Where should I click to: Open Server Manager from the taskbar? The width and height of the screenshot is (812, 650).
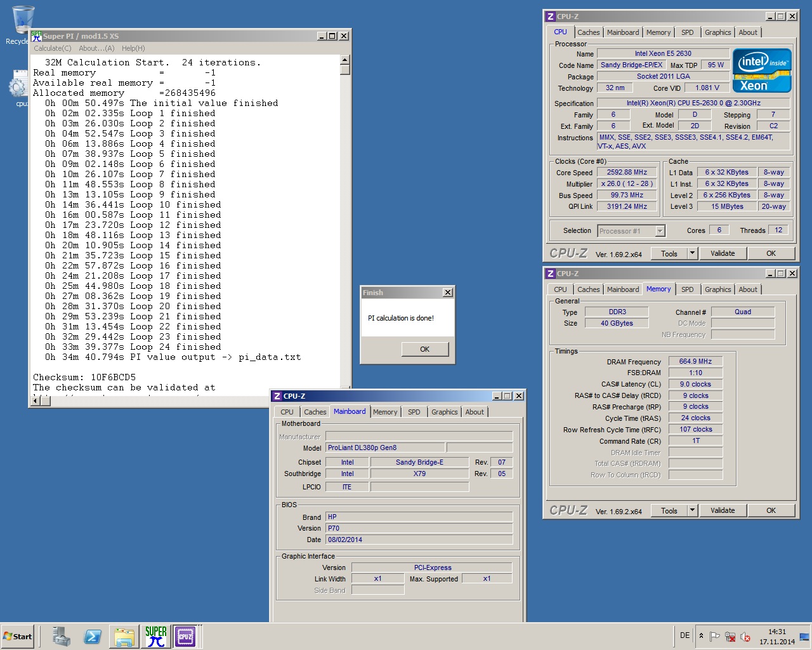[62, 636]
